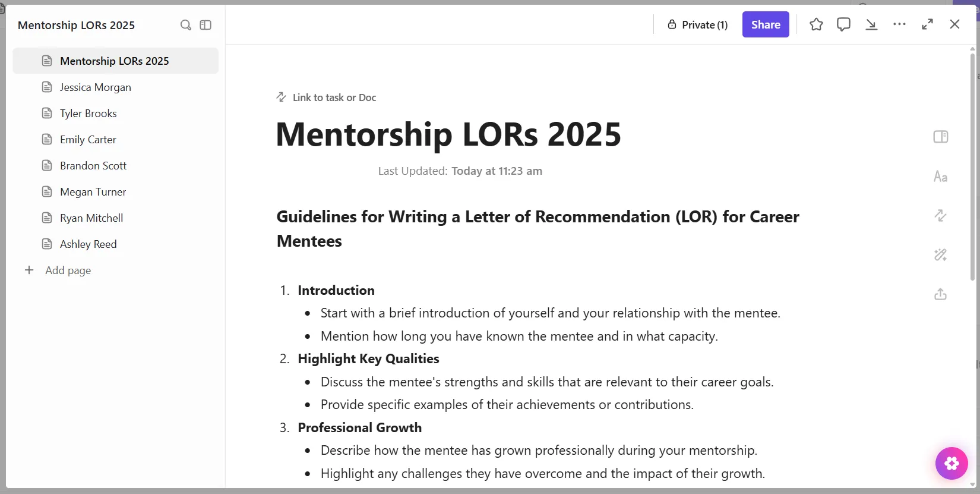Expand doc to fullscreen with arrows icon

(927, 24)
